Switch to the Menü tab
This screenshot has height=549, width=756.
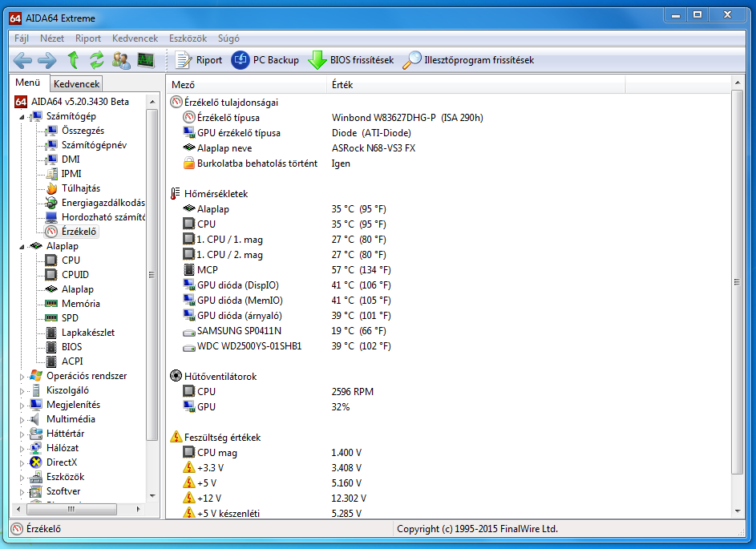28,83
